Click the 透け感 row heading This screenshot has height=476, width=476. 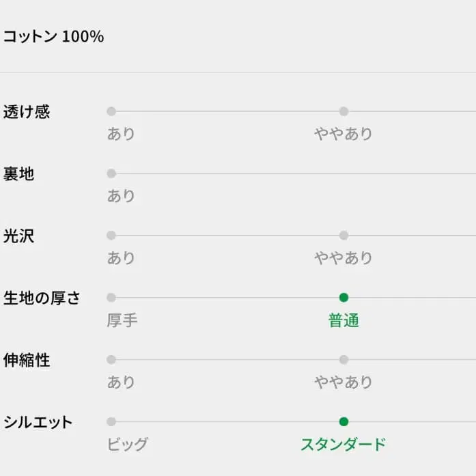click(x=27, y=112)
